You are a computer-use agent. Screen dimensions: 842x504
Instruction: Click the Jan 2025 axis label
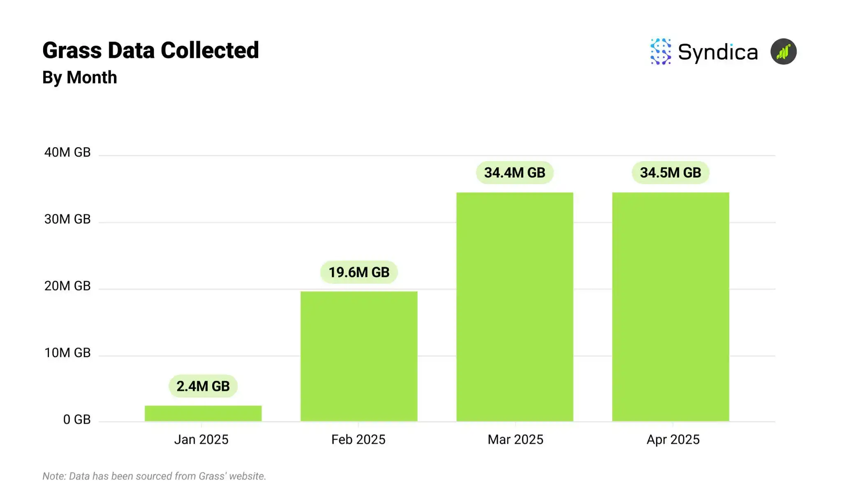(201, 439)
